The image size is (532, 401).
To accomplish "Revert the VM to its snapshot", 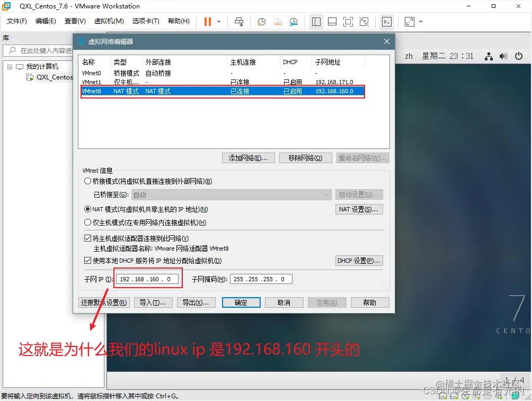I will click(278, 21).
